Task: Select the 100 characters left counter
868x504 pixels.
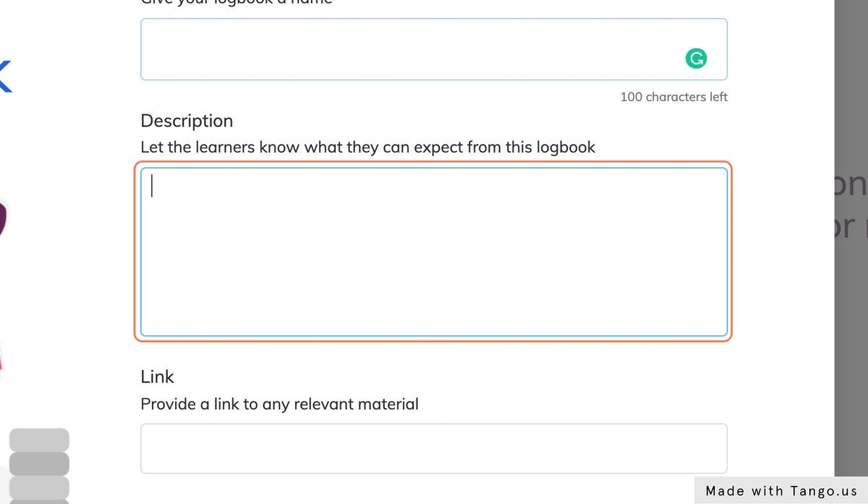Action: click(x=673, y=96)
